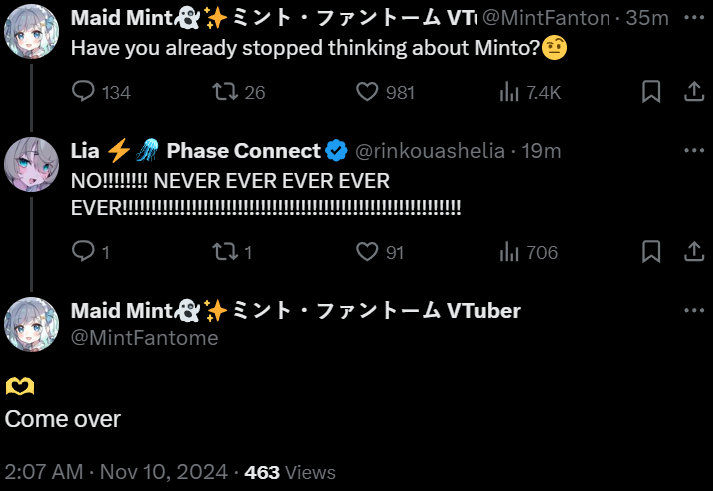Open the @rinkouashelia profile handle
This screenshot has height=491, width=713.
(432, 151)
